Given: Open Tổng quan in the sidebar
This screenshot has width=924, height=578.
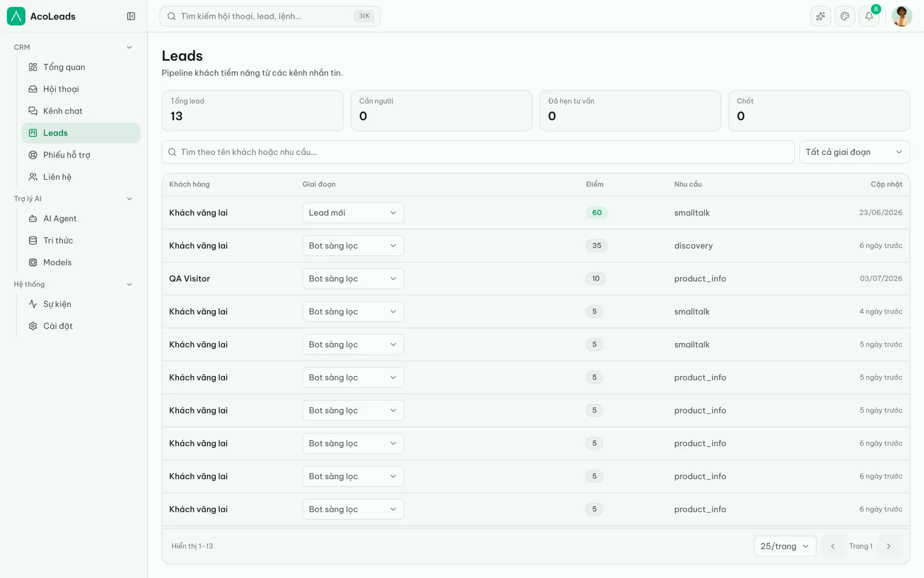Looking at the screenshot, I should (x=81, y=67).
